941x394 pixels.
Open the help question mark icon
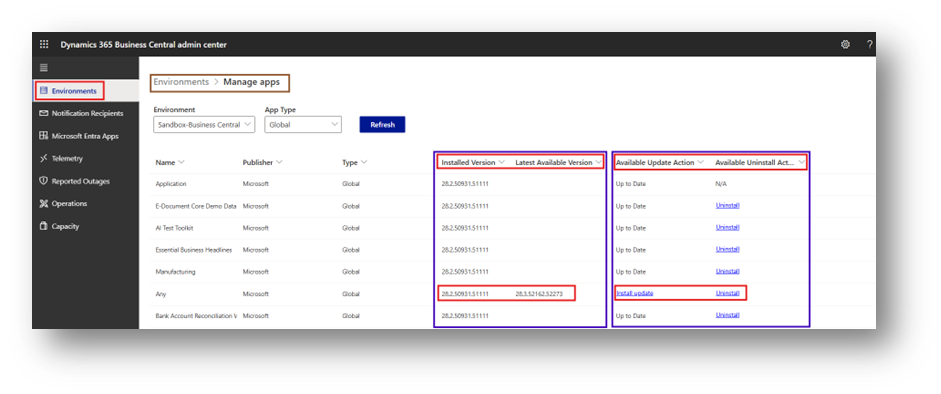(x=869, y=44)
